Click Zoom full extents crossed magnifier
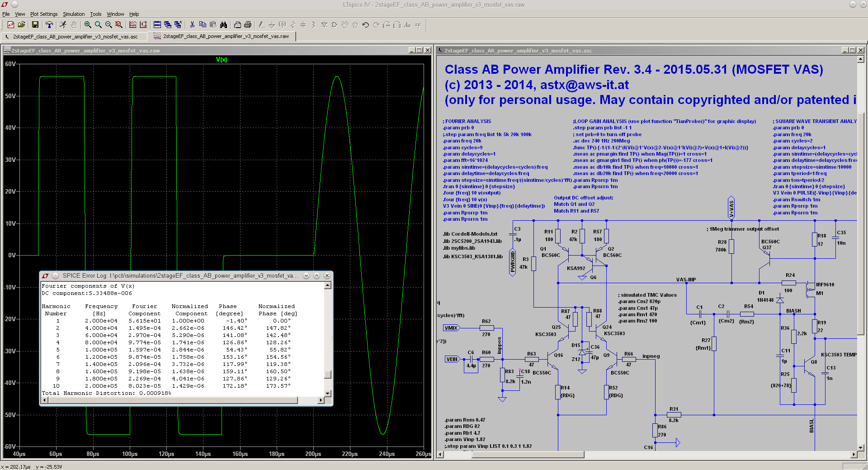 pyautogui.click(x=119, y=25)
